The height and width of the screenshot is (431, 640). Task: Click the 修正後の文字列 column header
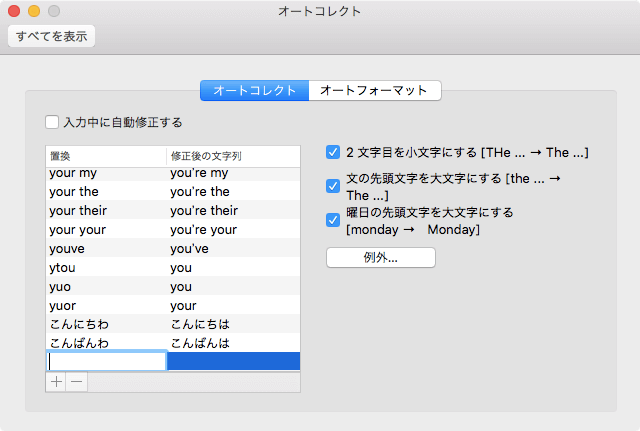pyautogui.click(x=232, y=156)
